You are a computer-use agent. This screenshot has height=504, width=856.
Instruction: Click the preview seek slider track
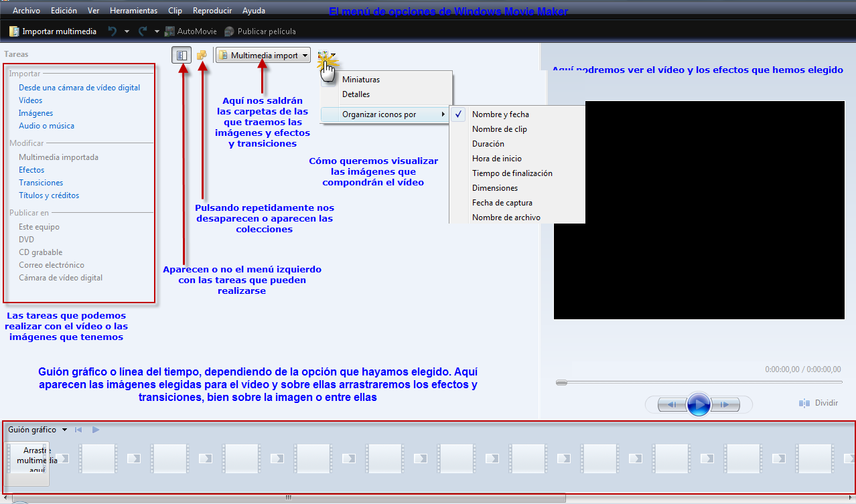coord(699,382)
